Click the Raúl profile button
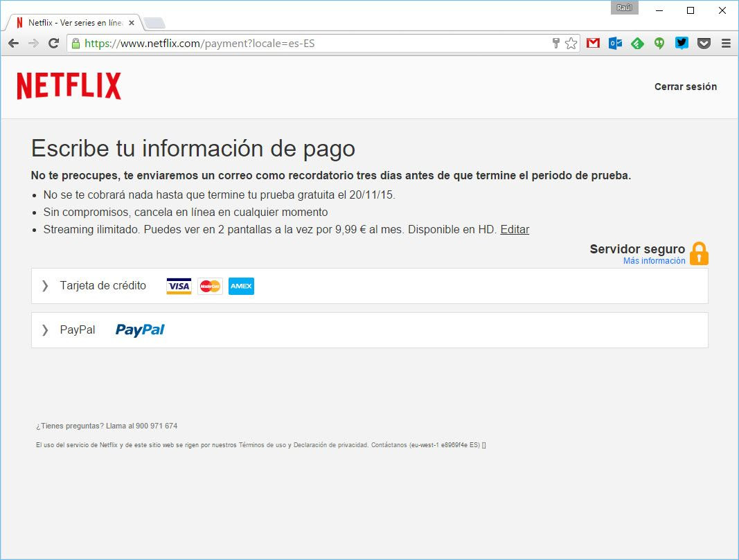Screen dimensions: 739x560 pos(624,8)
